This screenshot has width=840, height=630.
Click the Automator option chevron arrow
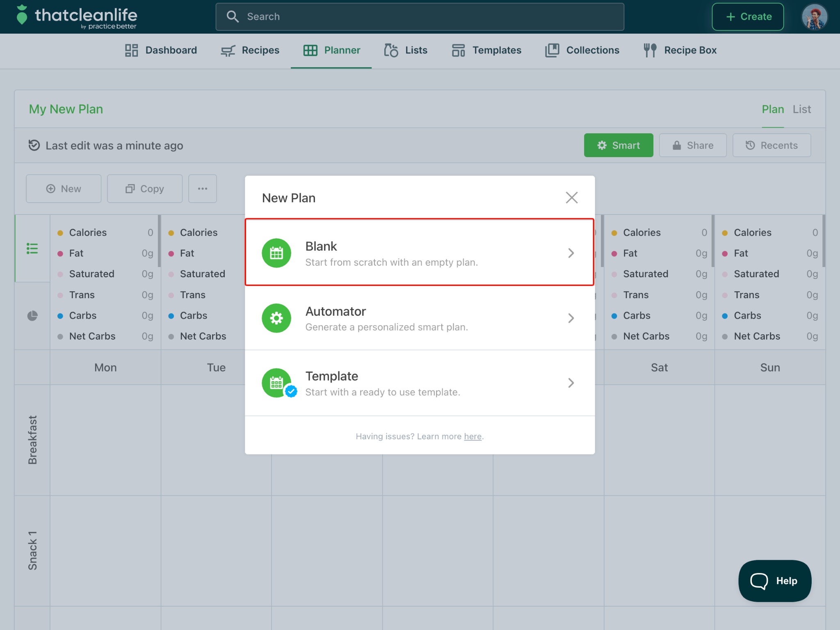[x=571, y=318]
